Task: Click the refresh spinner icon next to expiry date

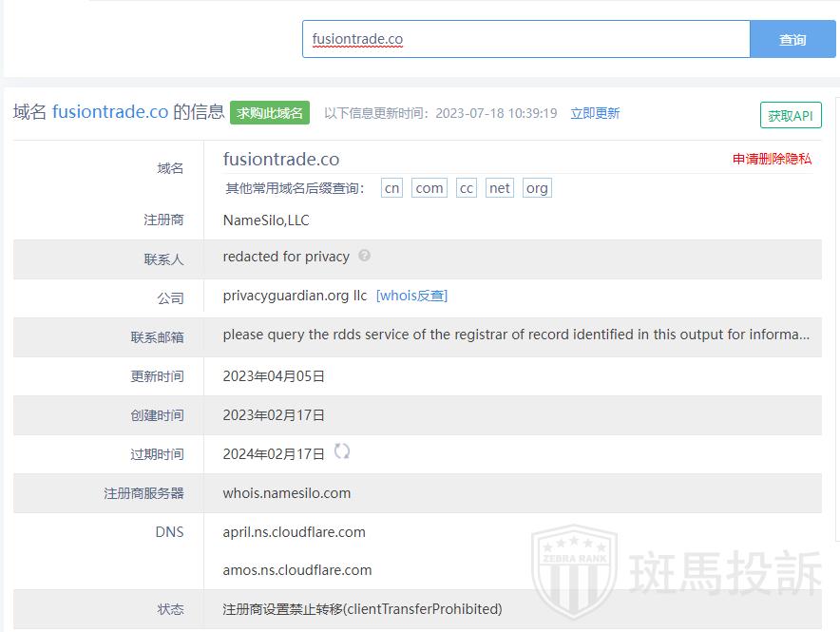Action: (342, 451)
